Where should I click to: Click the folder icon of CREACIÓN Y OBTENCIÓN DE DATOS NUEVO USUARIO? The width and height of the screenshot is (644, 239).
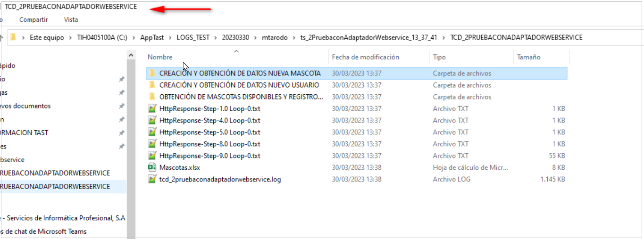(152, 85)
